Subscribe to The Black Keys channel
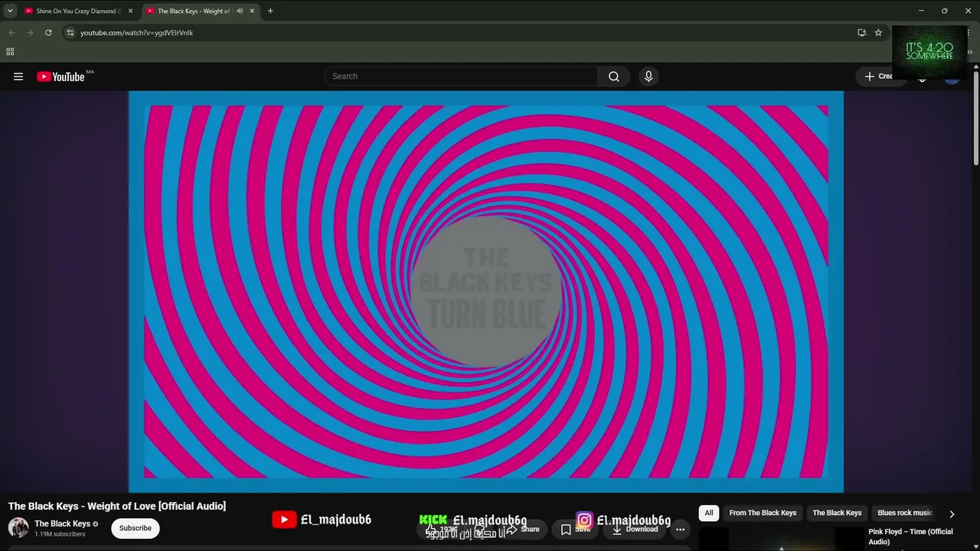Image resolution: width=980 pixels, height=551 pixels. (136, 528)
